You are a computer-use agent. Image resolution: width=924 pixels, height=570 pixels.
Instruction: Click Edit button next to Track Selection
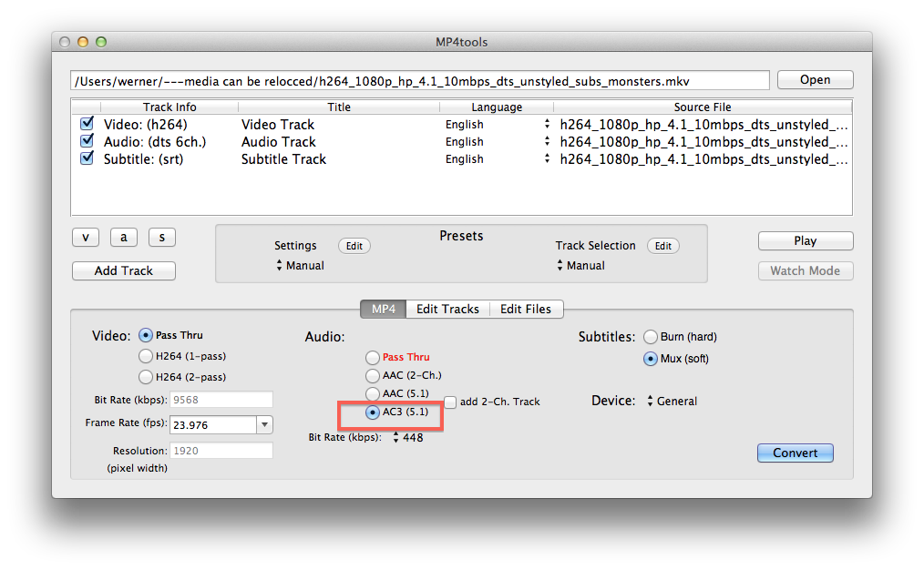(663, 246)
